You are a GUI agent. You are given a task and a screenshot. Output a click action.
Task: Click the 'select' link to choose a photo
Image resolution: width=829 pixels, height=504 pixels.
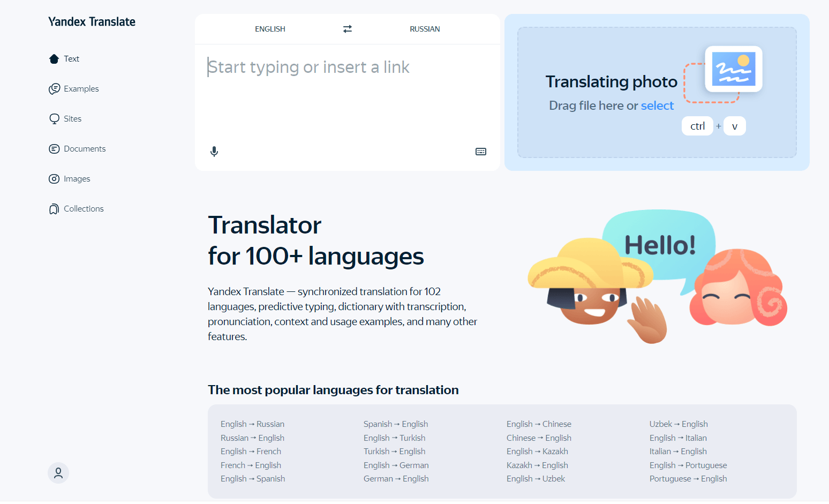click(657, 106)
